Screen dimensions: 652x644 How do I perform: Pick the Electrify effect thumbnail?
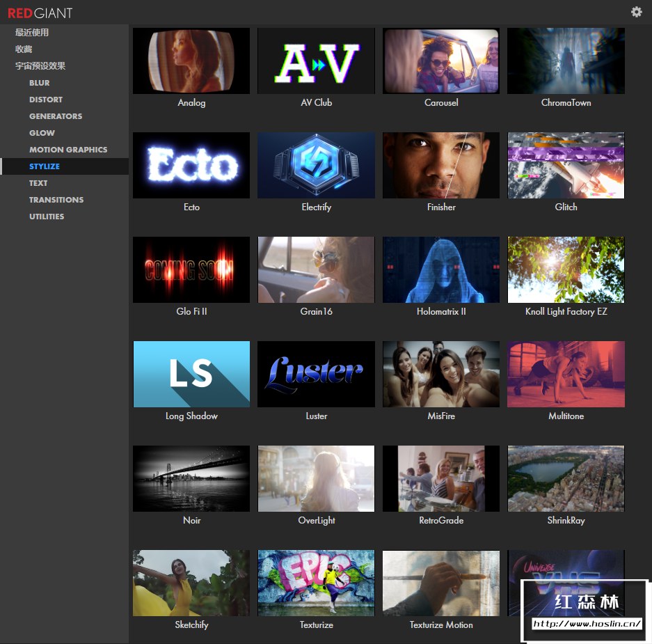click(x=316, y=165)
